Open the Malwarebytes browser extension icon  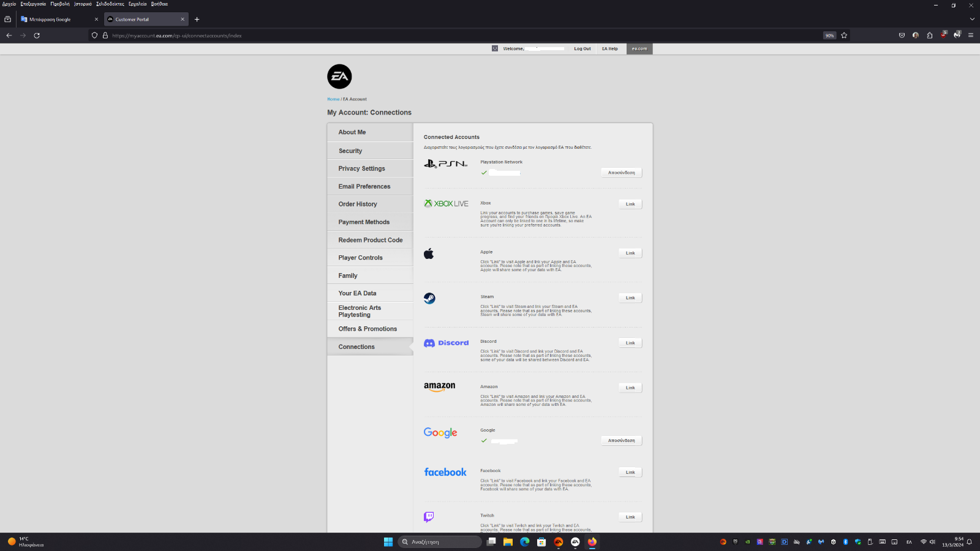pyautogui.click(x=957, y=35)
